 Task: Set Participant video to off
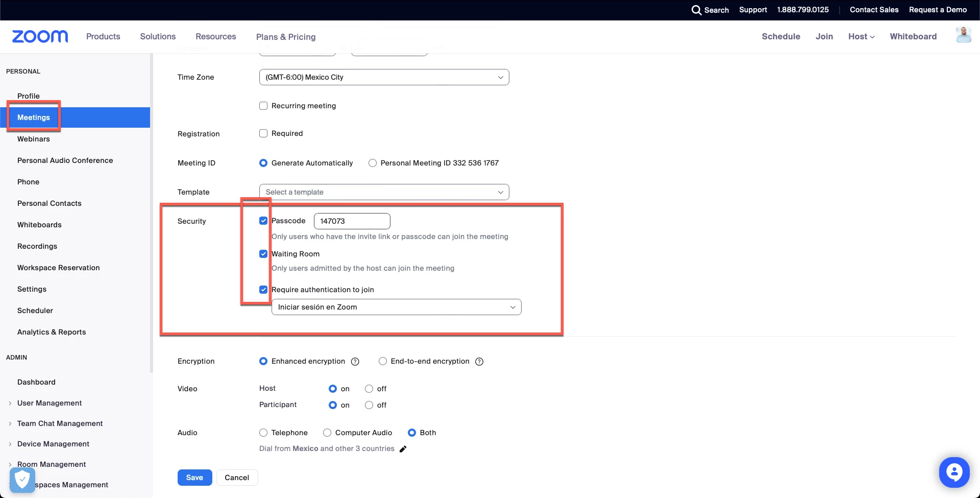pyautogui.click(x=369, y=405)
